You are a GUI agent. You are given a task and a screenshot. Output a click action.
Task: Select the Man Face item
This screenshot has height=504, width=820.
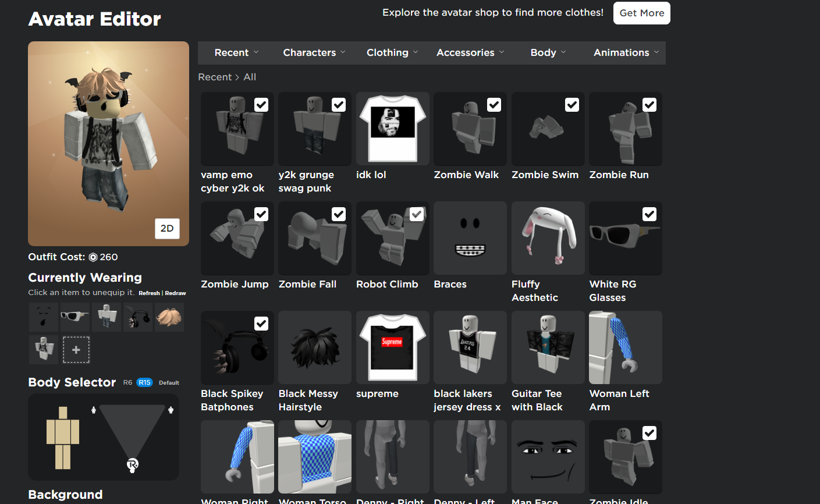[548, 457]
